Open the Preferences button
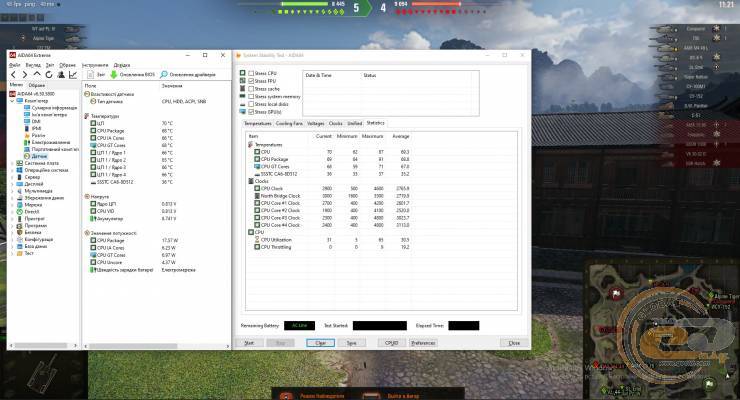Image resolution: width=740 pixels, height=400 pixels. (423, 343)
